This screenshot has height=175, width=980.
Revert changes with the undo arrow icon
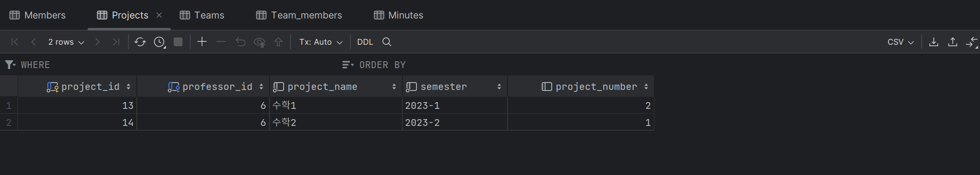pyautogui.click(x=240, y=42)
